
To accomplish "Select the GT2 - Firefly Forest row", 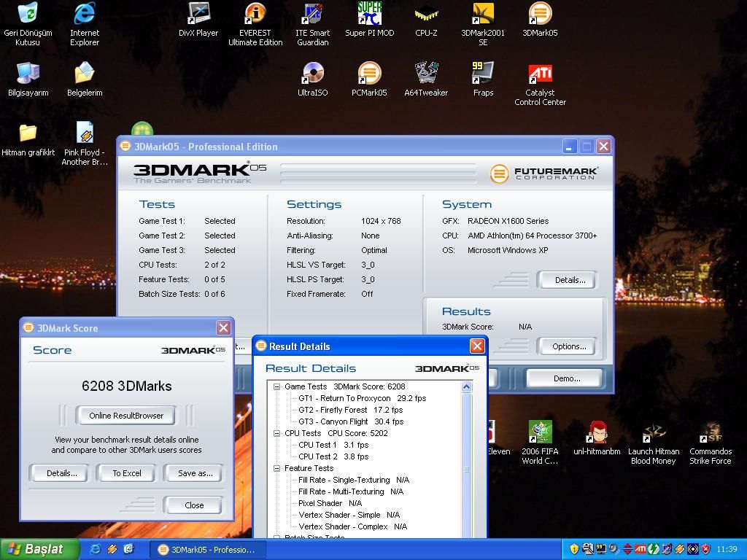I will point(350,410).
